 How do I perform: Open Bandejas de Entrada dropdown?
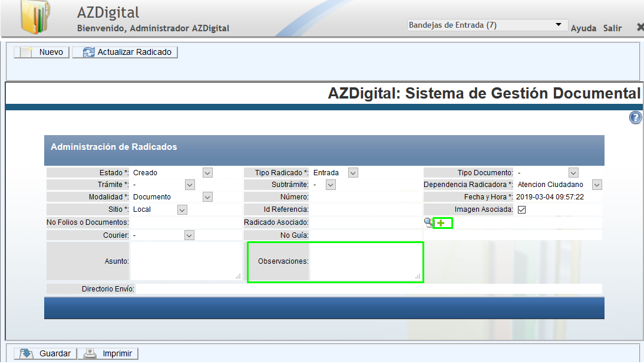[x=487, y=25]
